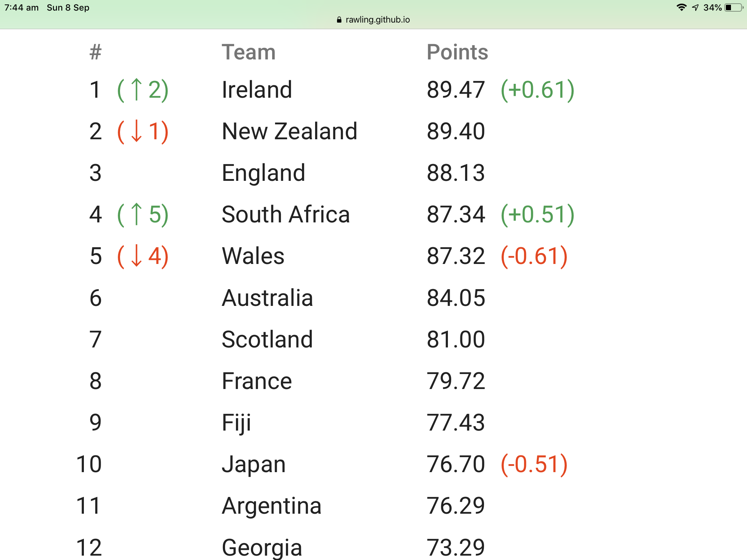The height and width of the screenshot is (560, 747).
Task: Select the Georgia team name
Action: tap(262, 547)
